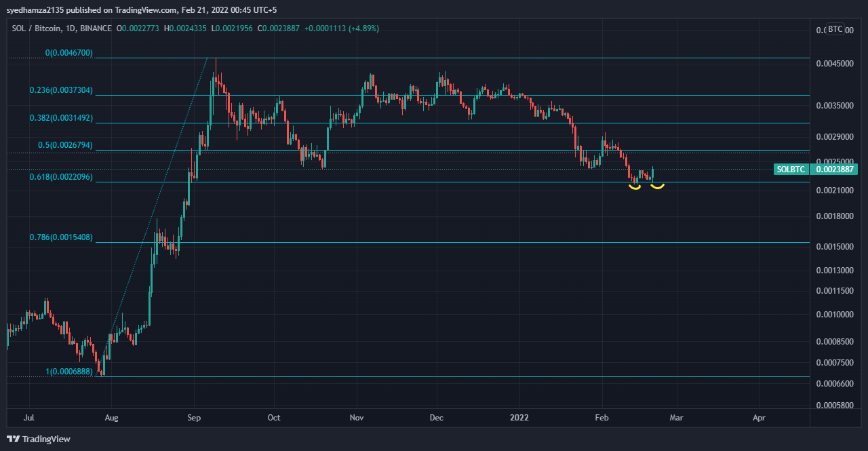Click the Jul label on the time axis
Viewport: 868px width, 451px height.
pos(28,418)
